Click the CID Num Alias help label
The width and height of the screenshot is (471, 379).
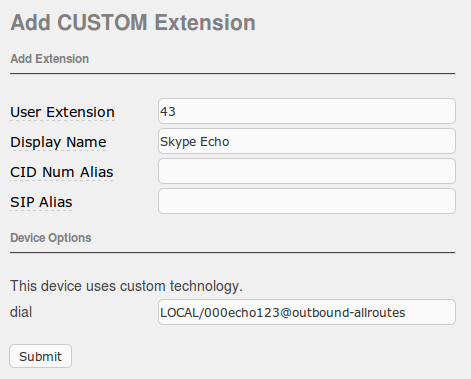tap(62, 172)
